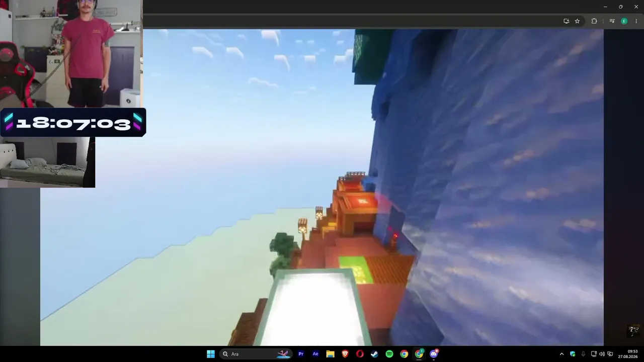Open Spotify from the taskbar
Image resolution: width=644 pixels, height=362 pixels.
[389, 354]
